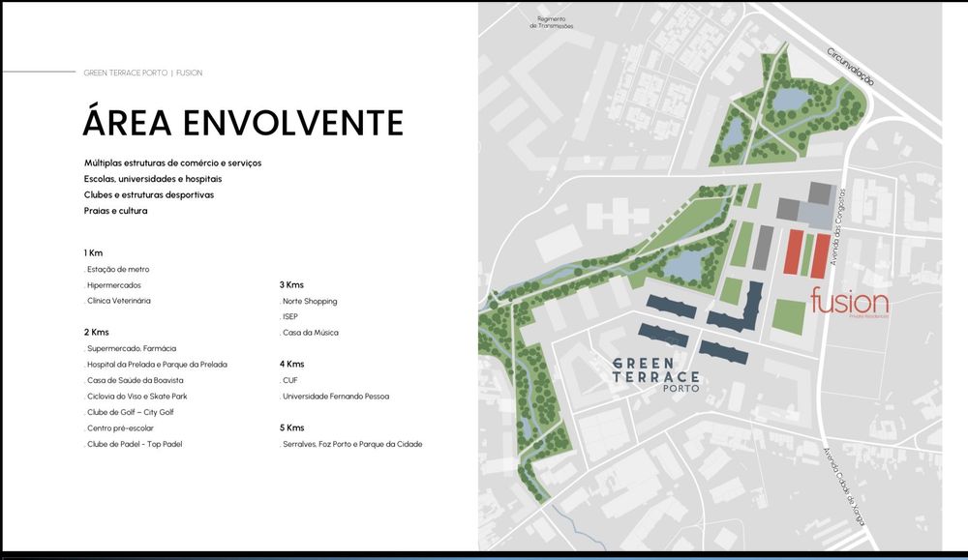Image resolution: width=968 pixels, height=560 pixels.
Task: Click the Clube de Golf – City Golf entry
Action: coord(129,412)
